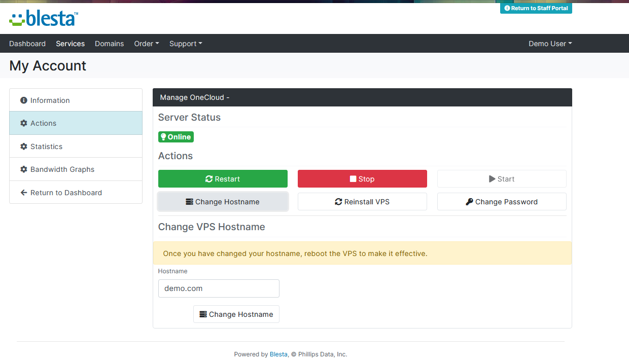Click the refresh icon on the Restart button

(x=209, y=179)
